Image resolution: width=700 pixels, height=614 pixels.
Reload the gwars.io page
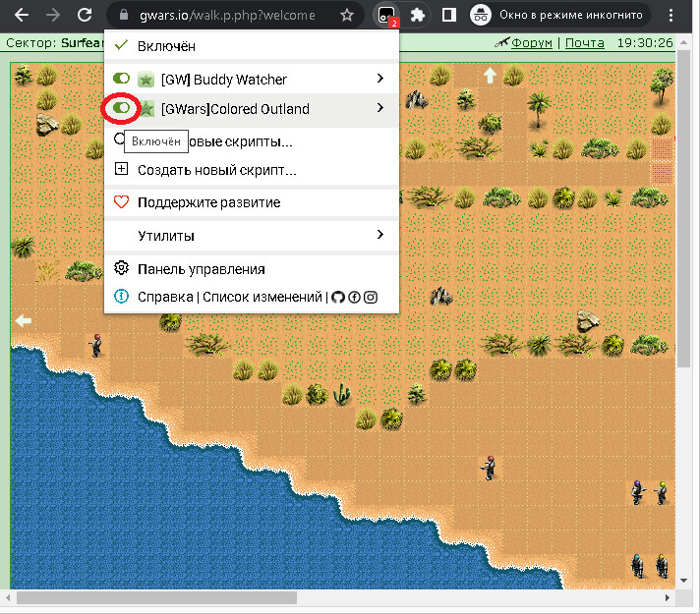[85, 15]
